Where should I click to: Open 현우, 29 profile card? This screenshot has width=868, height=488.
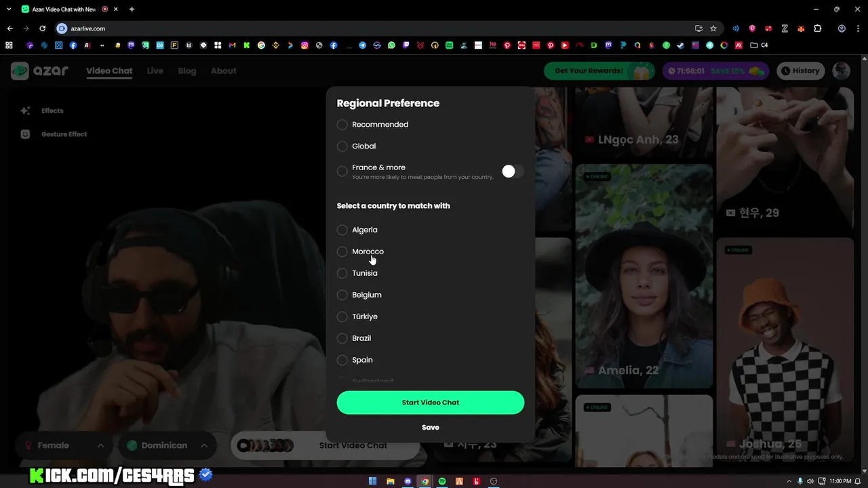pyautogui.click(x=785, y=159)
